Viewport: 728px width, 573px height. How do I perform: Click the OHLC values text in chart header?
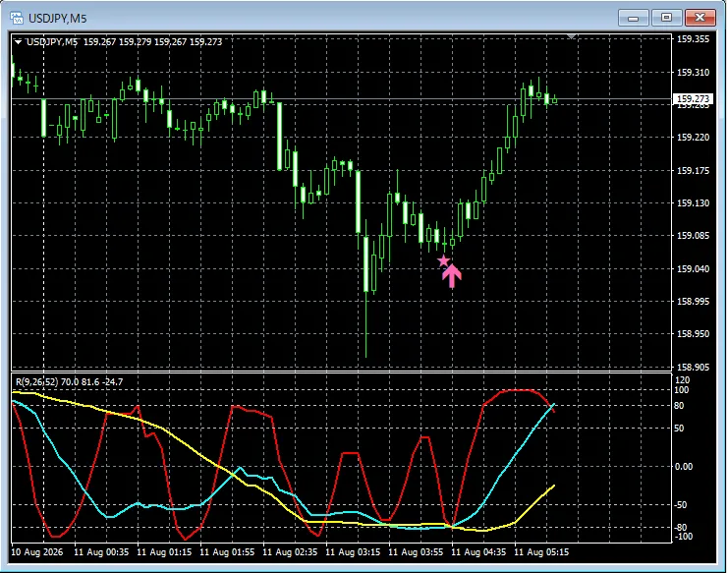[x=152, y=42]
